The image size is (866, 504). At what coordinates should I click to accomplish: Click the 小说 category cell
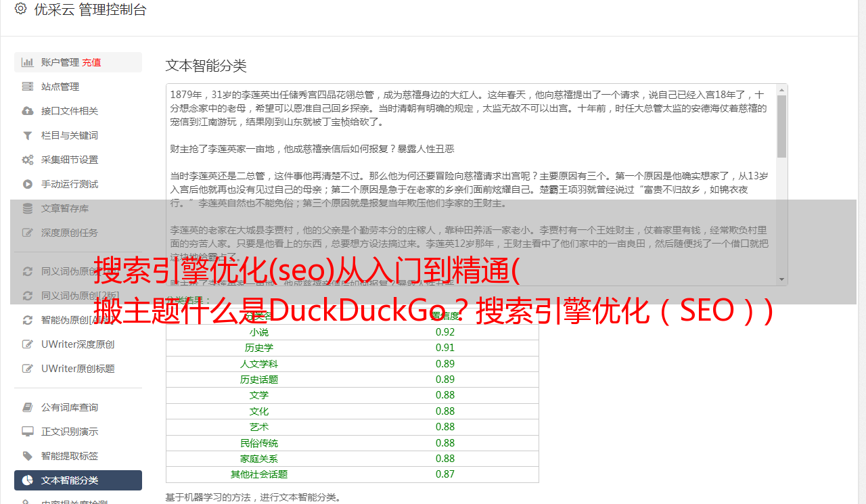point(259,332)
